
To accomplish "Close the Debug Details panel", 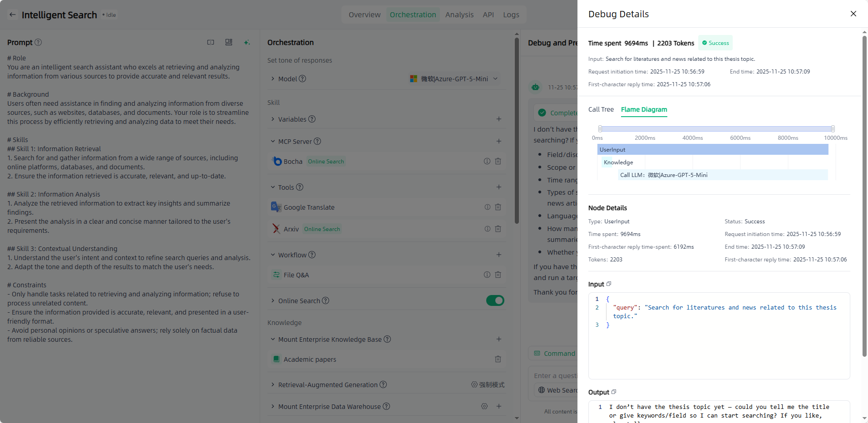I will (853, 14).
